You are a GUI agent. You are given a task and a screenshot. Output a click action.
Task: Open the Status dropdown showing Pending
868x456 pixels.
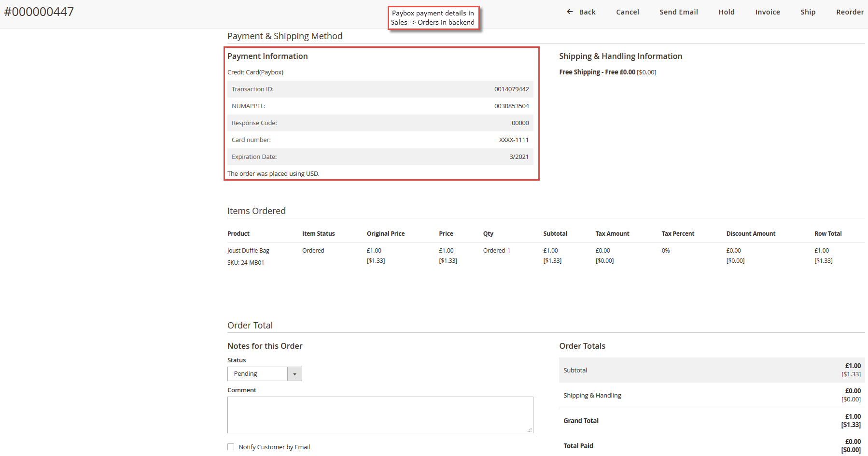[x=265, y=374]
